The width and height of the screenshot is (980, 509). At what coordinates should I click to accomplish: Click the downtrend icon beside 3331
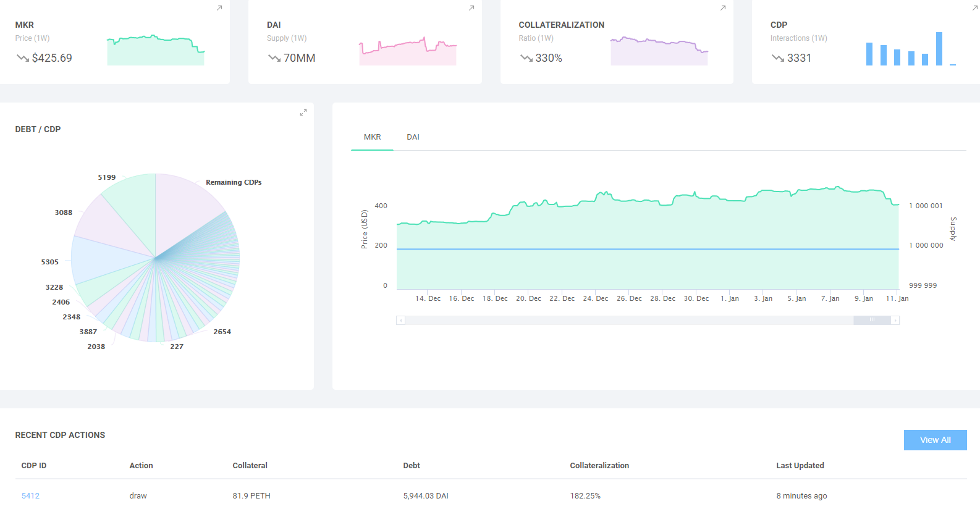coord(778,58)
